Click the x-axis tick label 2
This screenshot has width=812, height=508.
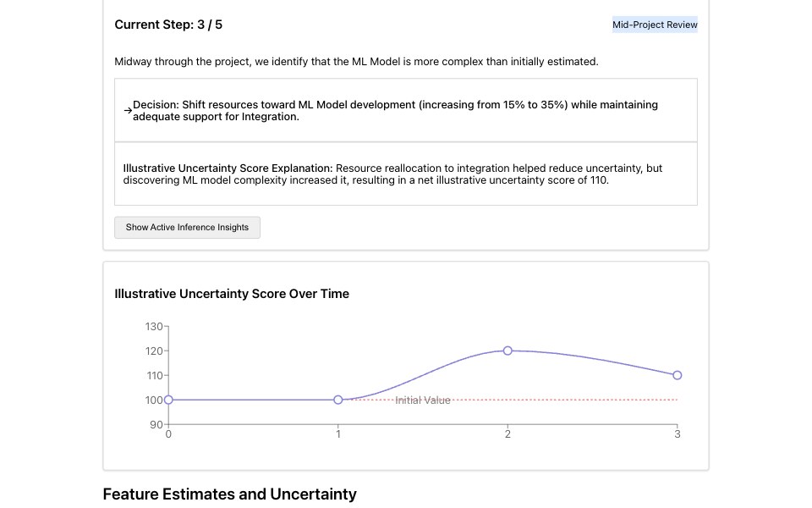click(x=507, y=433)
